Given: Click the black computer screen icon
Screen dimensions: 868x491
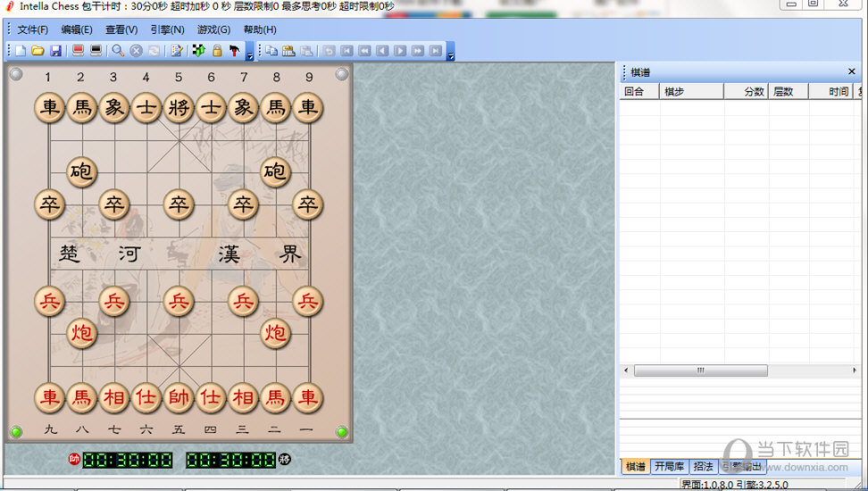Looking at the screenshot, I should (96, 51).
